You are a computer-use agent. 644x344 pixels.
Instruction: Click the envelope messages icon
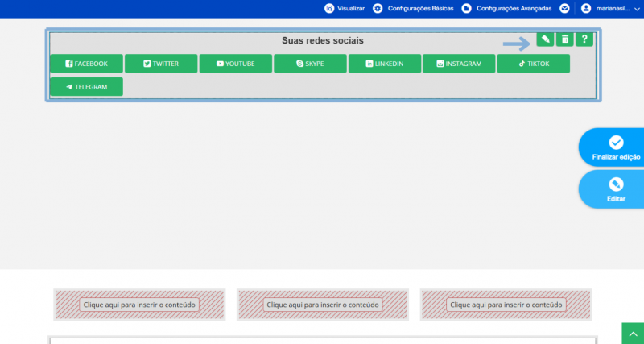click(x=565, y=8)
